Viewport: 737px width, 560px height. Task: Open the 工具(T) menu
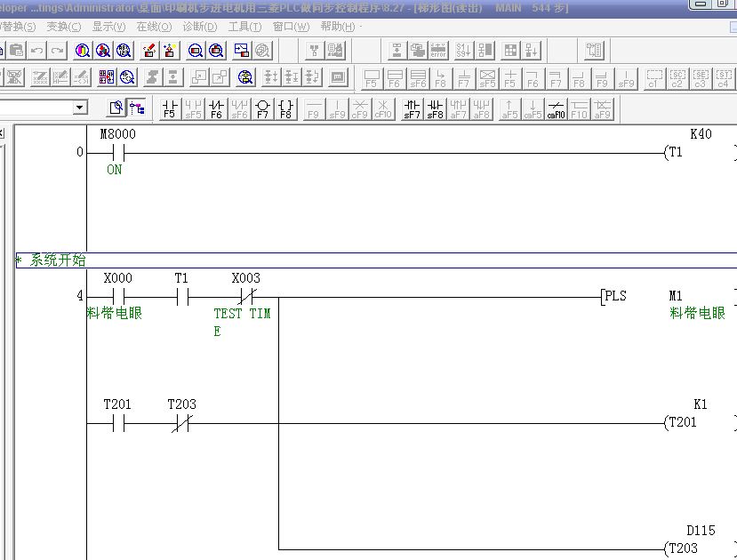click(239, 27)
